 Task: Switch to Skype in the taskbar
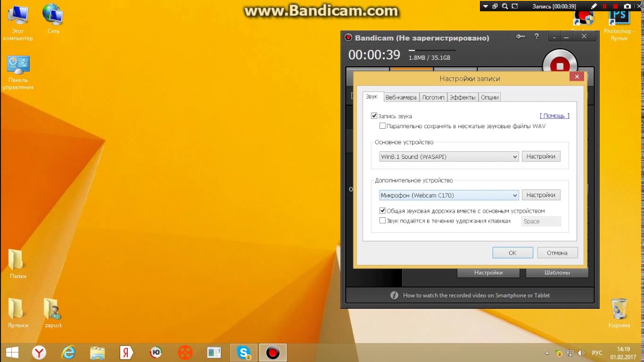point(244,352)
